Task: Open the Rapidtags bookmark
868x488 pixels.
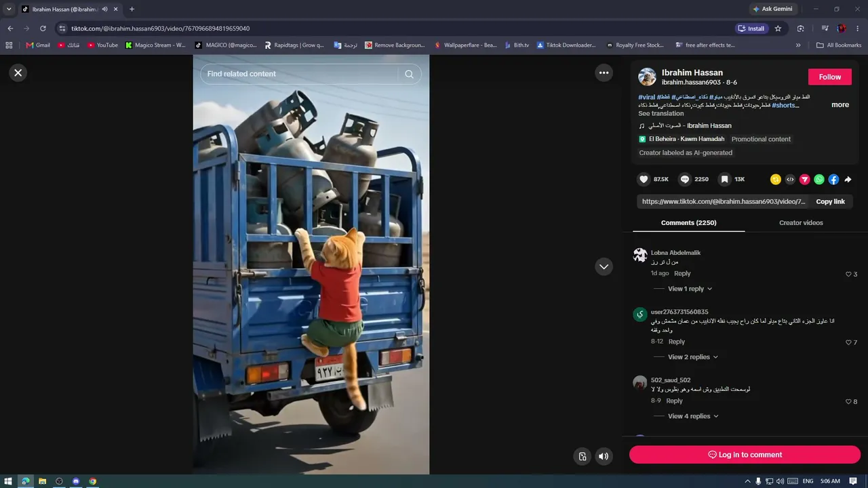Action: tap(294, 45)
